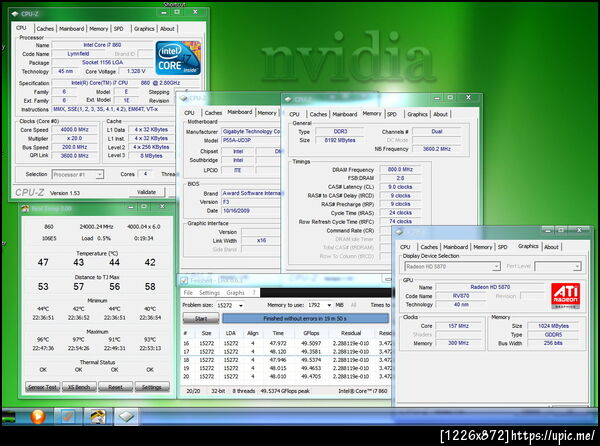Click the GPU memory Type field GDDR5
Viewport: 600px width, 446px height.
(x=553, y=335)
